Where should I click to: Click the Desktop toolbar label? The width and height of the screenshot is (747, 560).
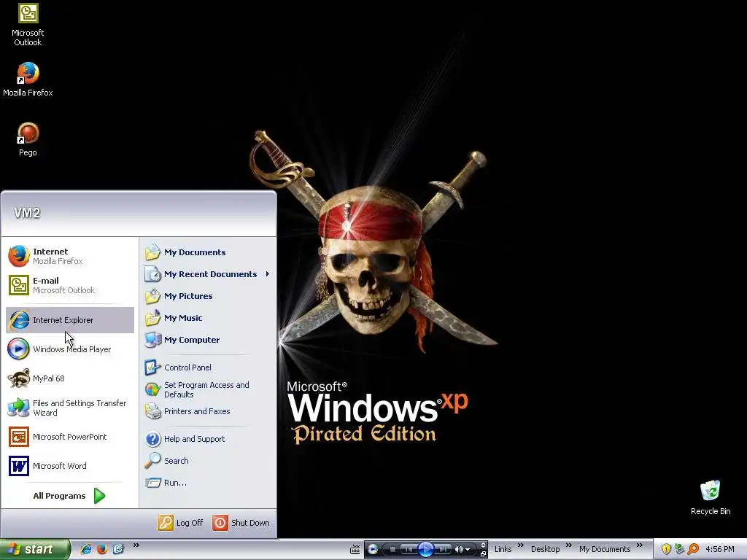546,550
